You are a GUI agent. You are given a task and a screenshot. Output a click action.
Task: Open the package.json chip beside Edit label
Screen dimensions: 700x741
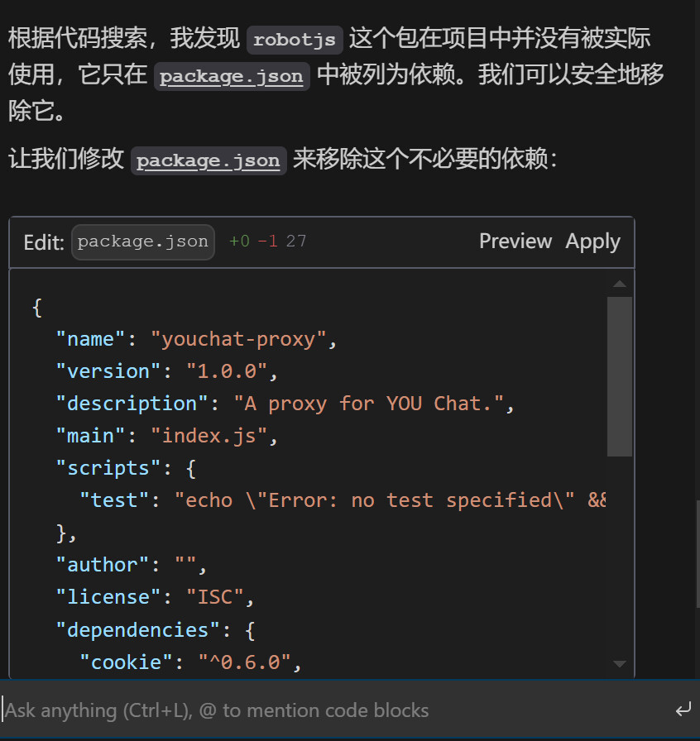click(x=142, y=241)
